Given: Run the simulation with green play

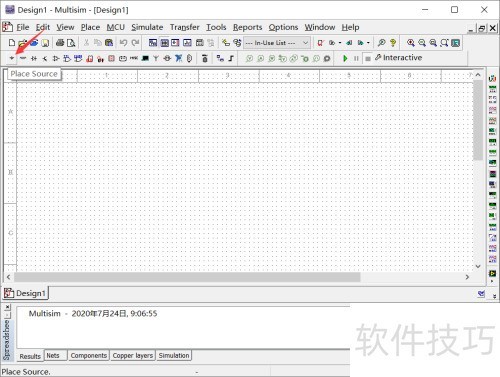Looking at the screenshot, I should click(x=345, y=58).
